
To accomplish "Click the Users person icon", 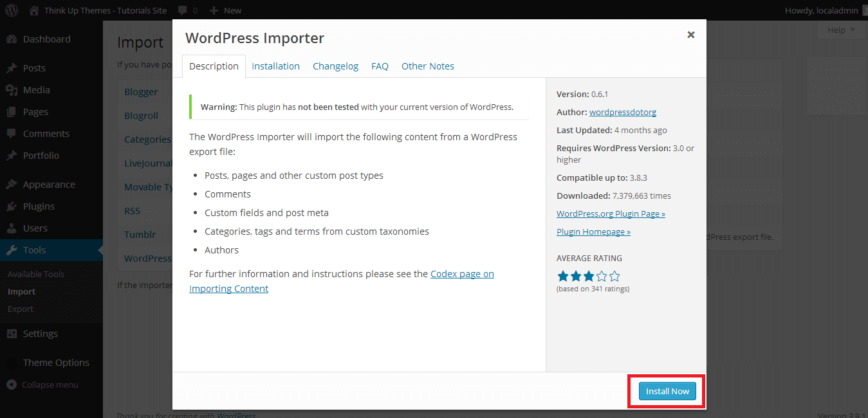I will 12,228.
